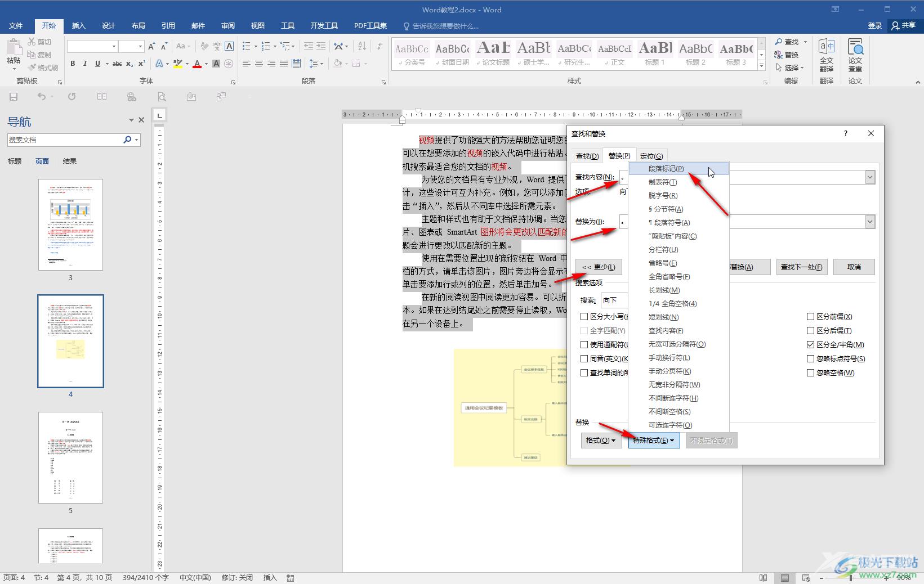Viewport: 924px width, 584px height.
Task: Switch to the 定位(G) dialog tab
Action: point(651,156)
